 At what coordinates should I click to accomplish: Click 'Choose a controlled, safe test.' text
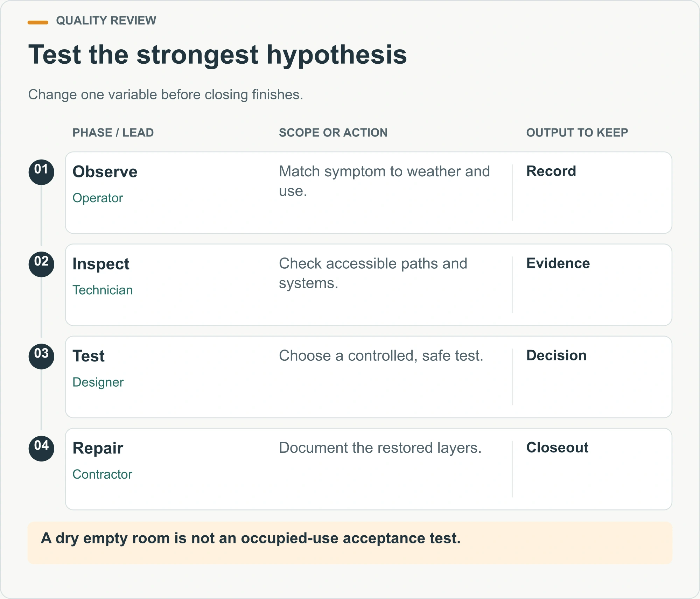click(x=381, y=356)
